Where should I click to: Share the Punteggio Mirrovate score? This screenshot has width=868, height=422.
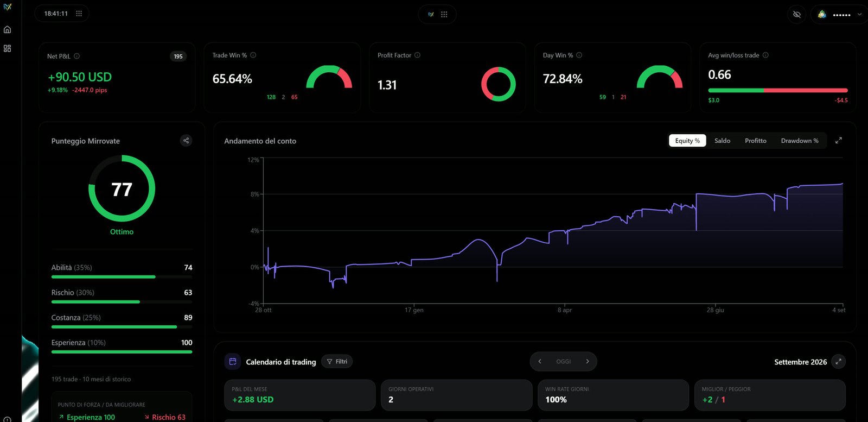(186, 141)
